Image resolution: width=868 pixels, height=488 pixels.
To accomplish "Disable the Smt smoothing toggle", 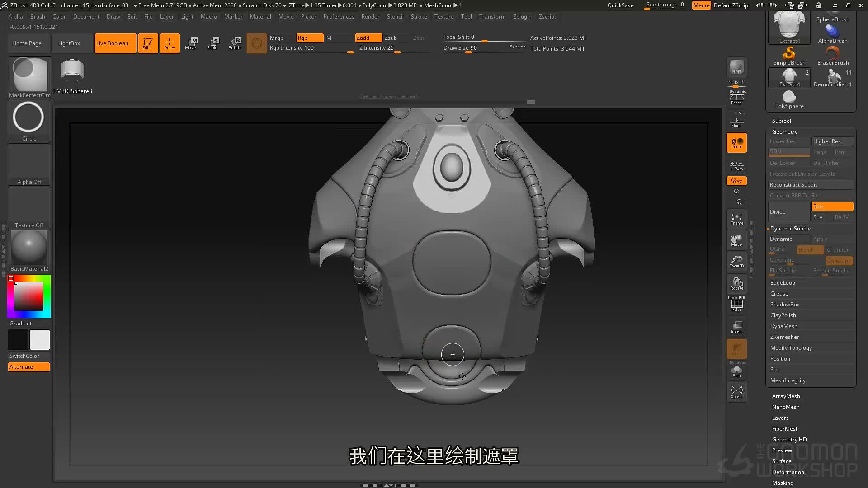I will 832,206.
